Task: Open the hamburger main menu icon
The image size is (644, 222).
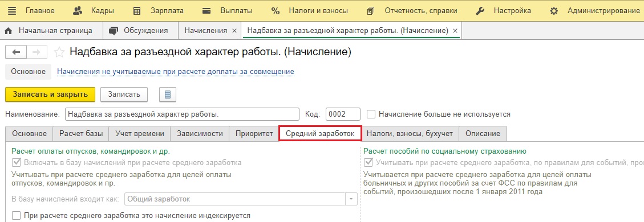Action: click(x=12, y=11)
